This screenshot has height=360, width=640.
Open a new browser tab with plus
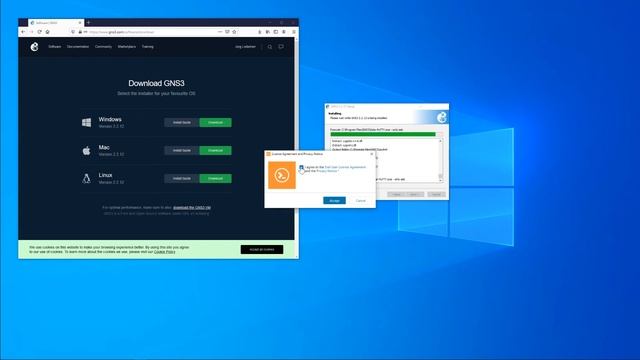pos(88,22)
